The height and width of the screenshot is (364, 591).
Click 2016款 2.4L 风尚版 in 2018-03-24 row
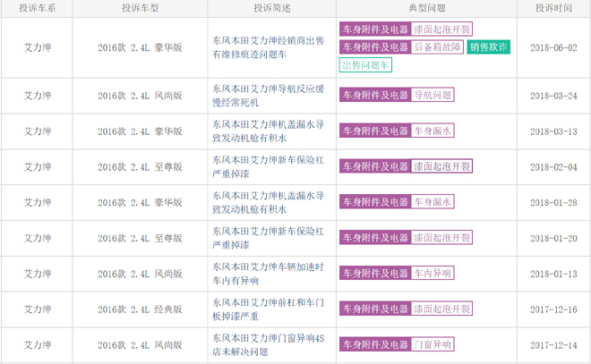pyautogui.click(x=140, y=96)
